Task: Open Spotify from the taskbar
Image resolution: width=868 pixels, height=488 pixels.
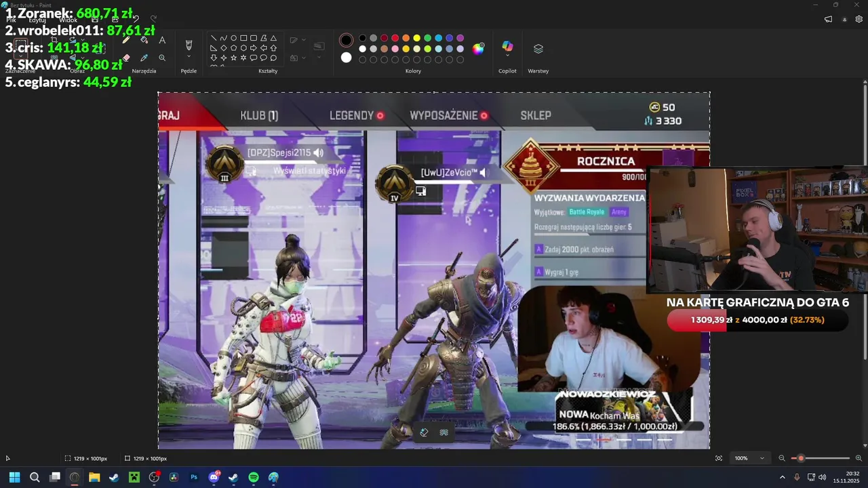Action: coord(254,477)
